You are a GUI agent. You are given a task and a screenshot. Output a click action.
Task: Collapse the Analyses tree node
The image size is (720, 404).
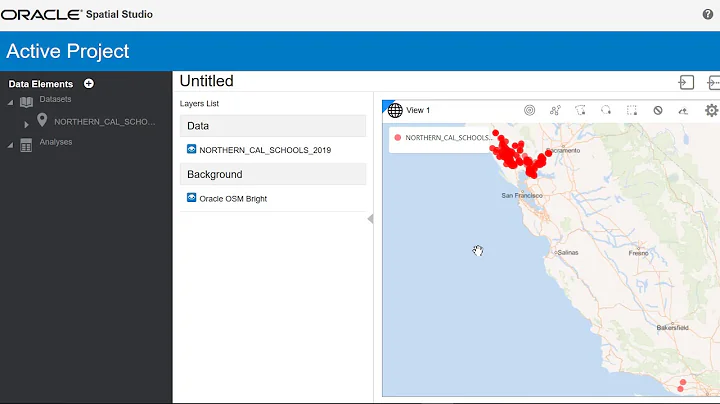10,145
